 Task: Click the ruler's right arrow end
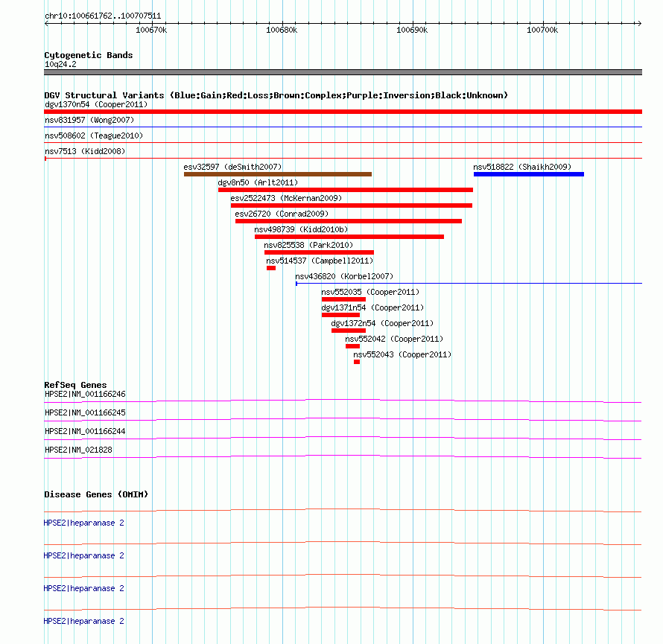click(639, 24)
